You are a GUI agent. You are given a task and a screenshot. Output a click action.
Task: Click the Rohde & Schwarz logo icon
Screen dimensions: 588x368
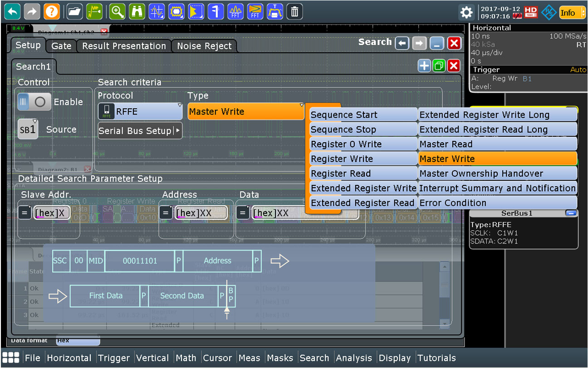pos(549,12)
